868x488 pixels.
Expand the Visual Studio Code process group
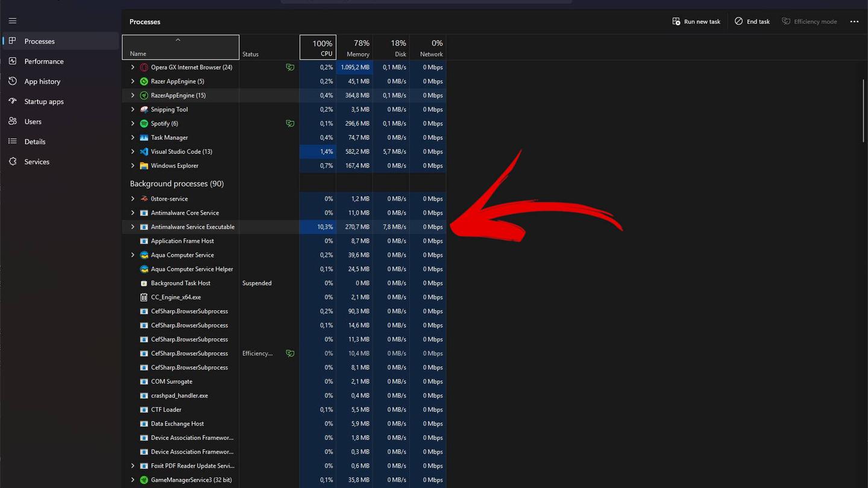click(133, 152)
